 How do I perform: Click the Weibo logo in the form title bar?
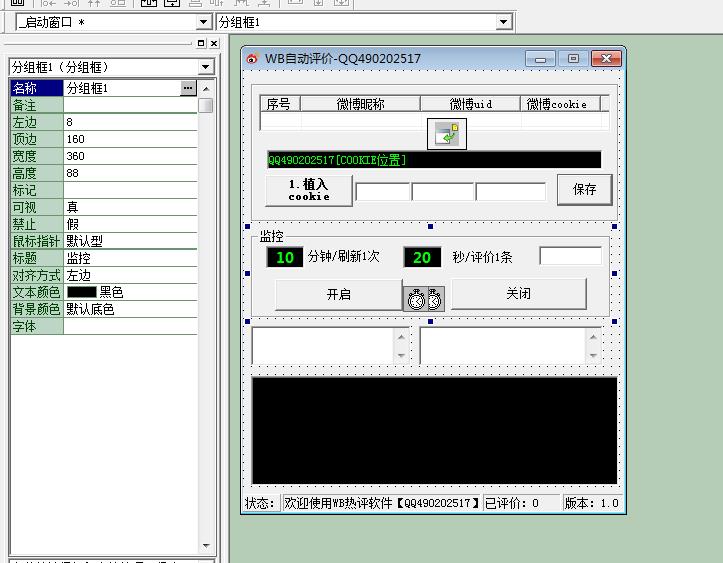(253, 59)
